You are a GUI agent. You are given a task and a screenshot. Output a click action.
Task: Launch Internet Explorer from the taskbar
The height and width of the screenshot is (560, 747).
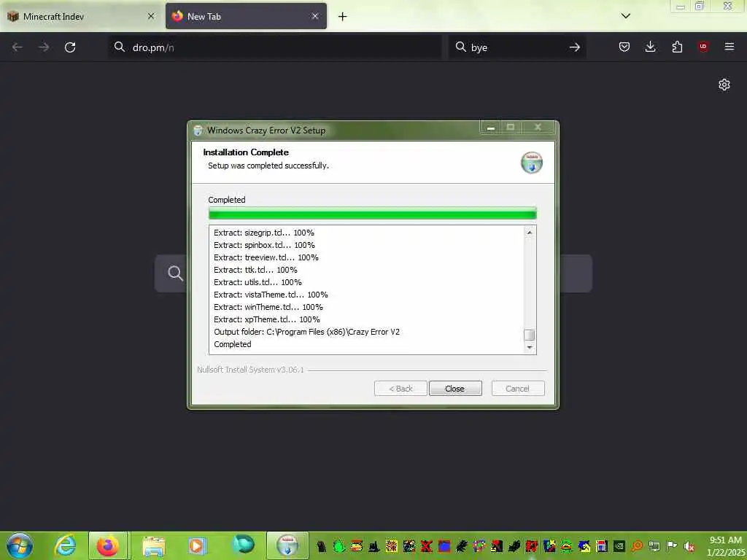[x=65, y=545]
